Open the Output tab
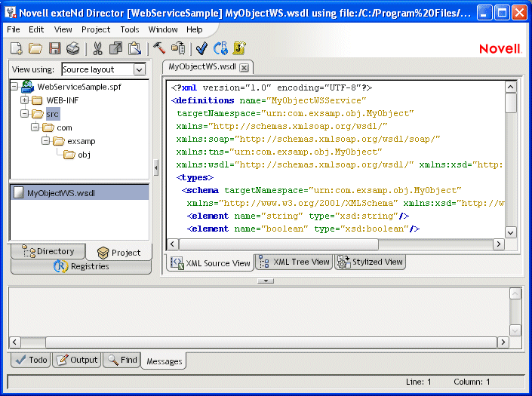This screenshot has width=532, height=396. pyautogui.click(x=77, y=360)
